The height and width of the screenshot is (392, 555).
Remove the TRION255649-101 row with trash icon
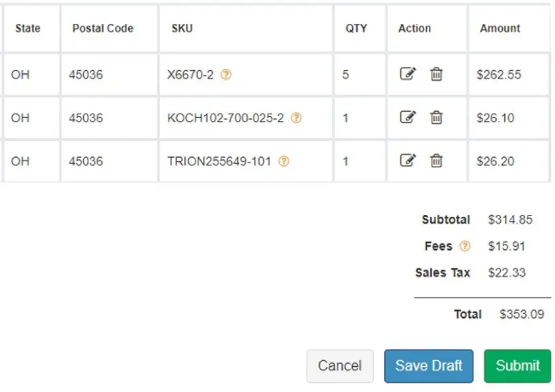coord(436,161)
